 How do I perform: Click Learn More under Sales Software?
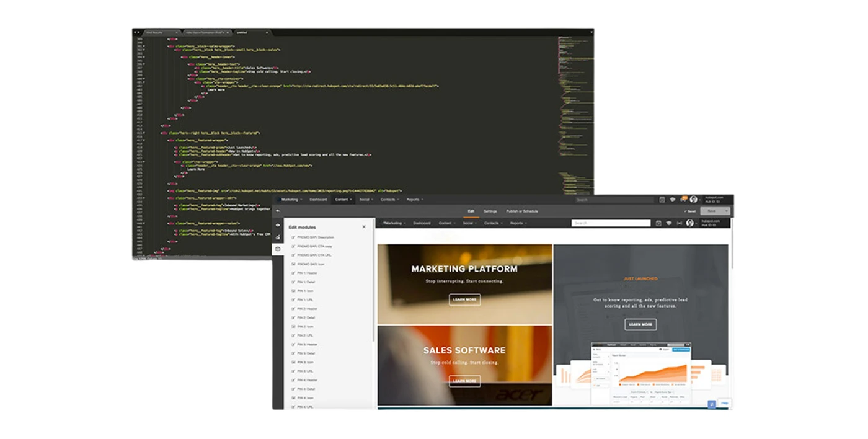pos(465,381)
